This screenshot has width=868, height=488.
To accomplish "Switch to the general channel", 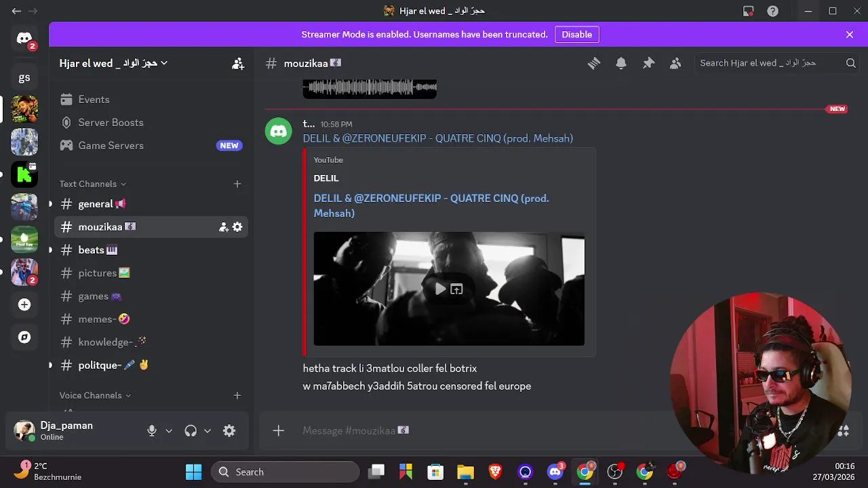I will coord(151,204).
